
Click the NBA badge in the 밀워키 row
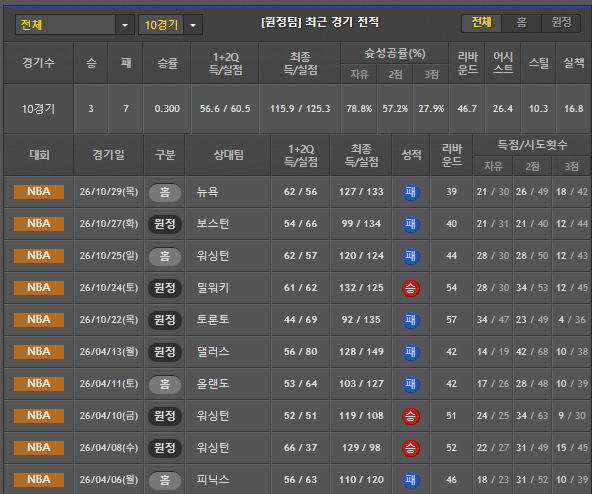pyautogui.click(x=39, y=288)
